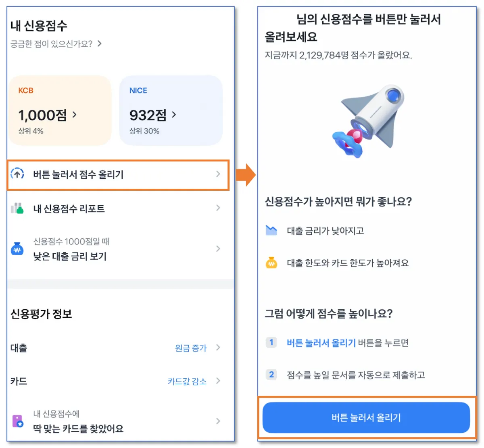Click the blue declining-rate chart icon

coord(271,230)
